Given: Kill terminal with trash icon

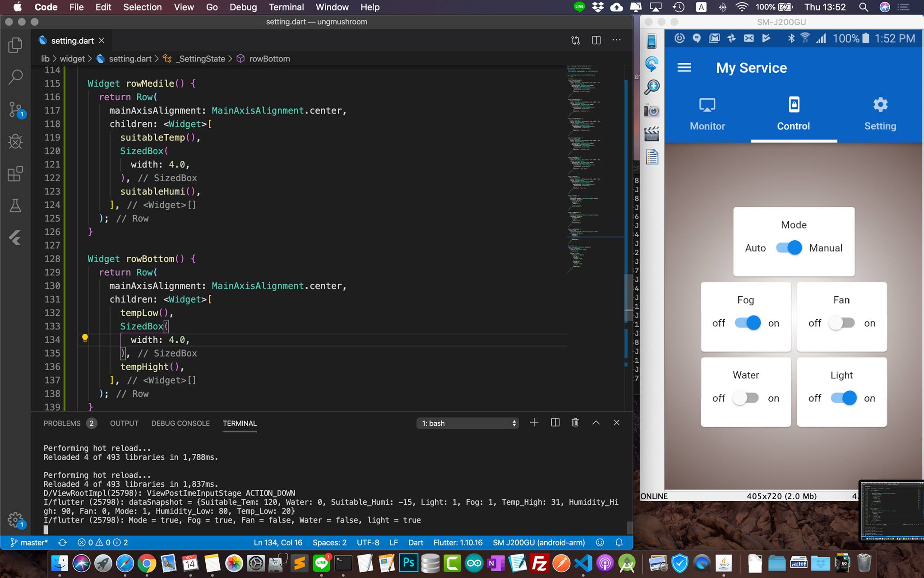Looking at the screenshot, I should (x=575, y=423).
